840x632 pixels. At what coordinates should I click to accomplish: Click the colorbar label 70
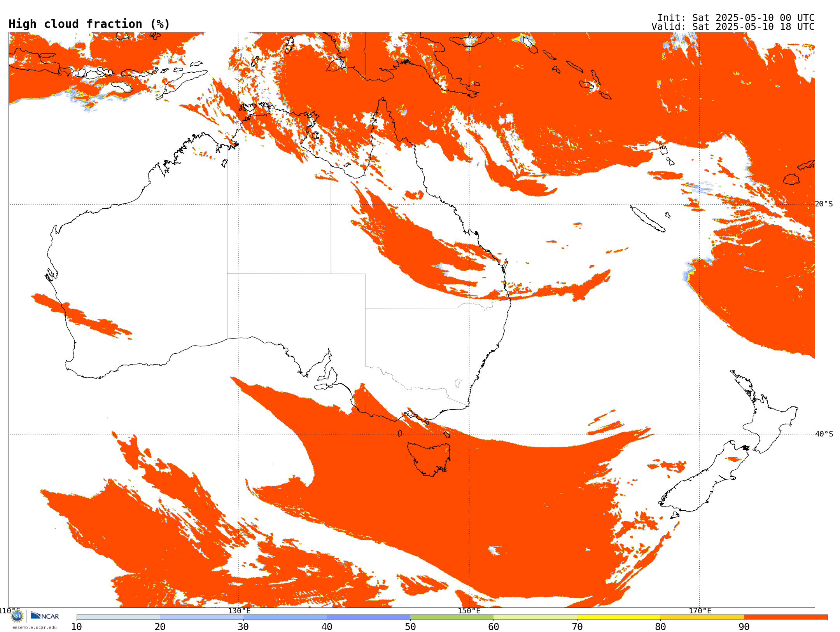(577, 627)
